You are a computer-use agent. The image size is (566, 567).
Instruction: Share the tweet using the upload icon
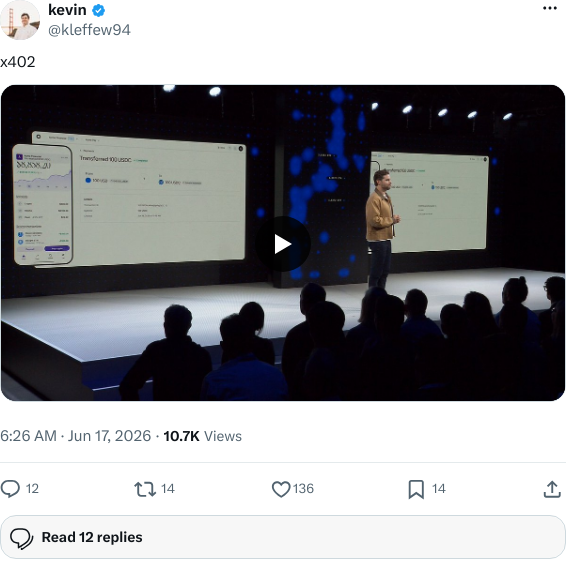(552, 489)
